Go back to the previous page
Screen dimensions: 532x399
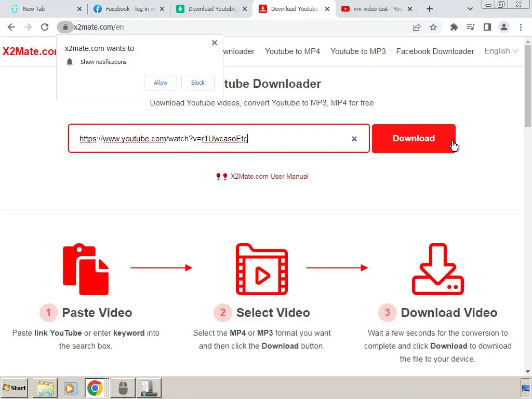tap(11, 27)
